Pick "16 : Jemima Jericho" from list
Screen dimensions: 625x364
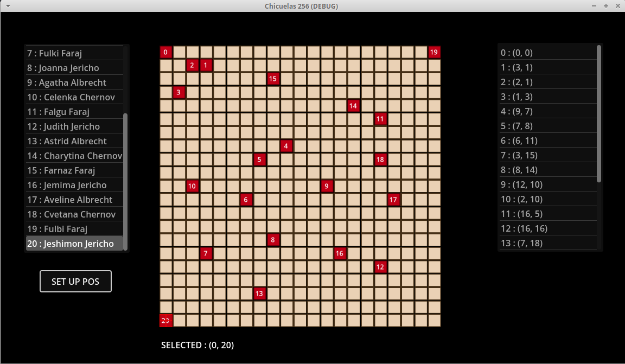point(74,185)
